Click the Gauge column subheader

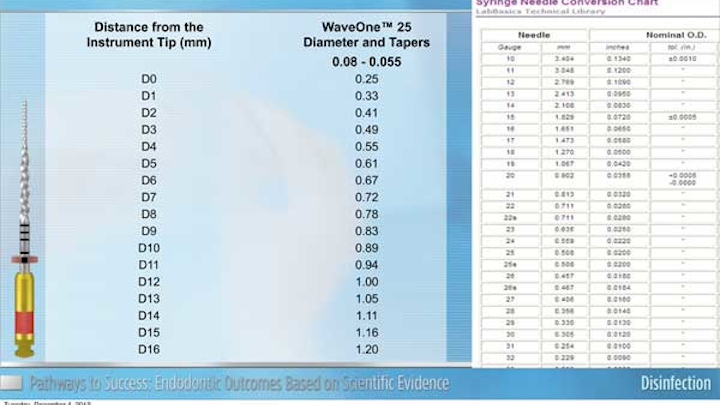(510, 47)
